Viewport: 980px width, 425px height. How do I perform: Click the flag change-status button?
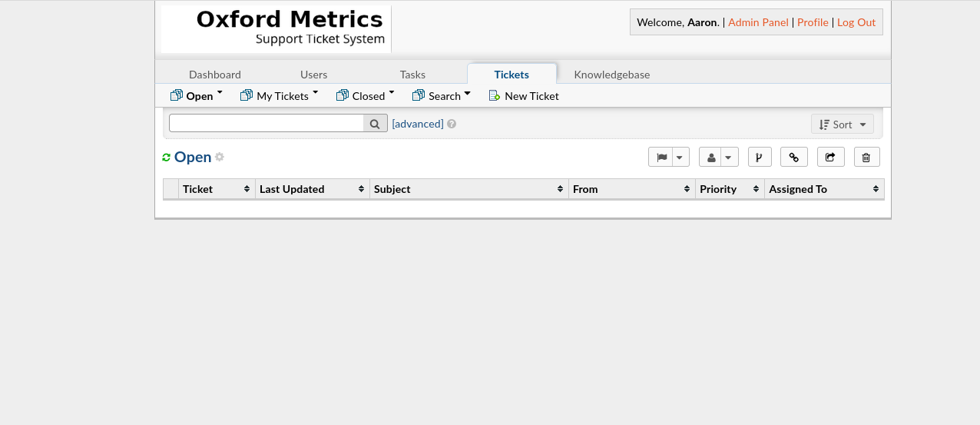tap(661, 157)
